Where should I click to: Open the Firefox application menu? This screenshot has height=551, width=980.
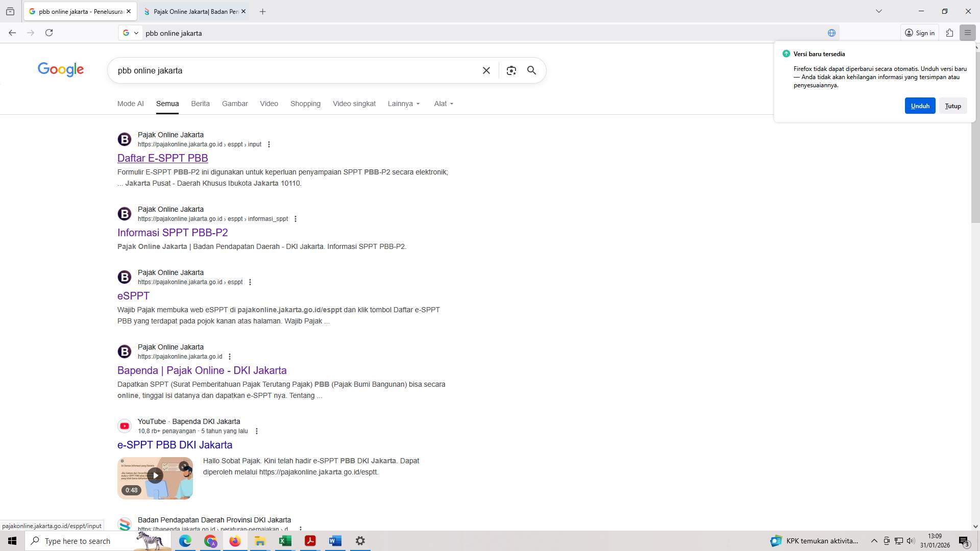pos(968,33)
